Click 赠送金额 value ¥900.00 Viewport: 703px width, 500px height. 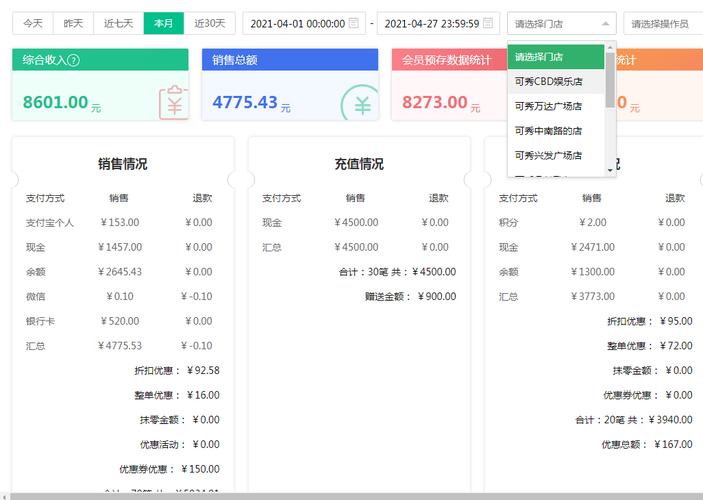click(437, 296)
